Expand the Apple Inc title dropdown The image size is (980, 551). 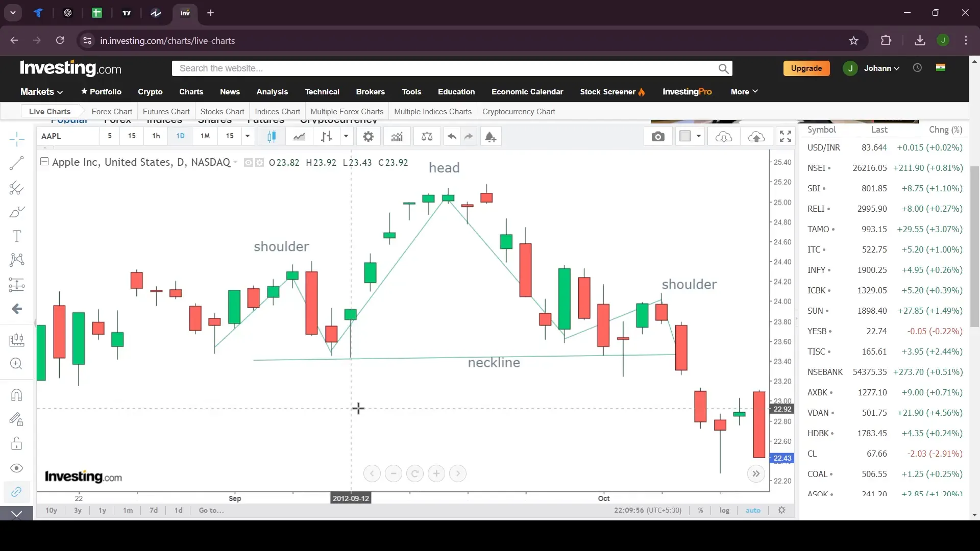pyautogui.click(x=235, y=162)
